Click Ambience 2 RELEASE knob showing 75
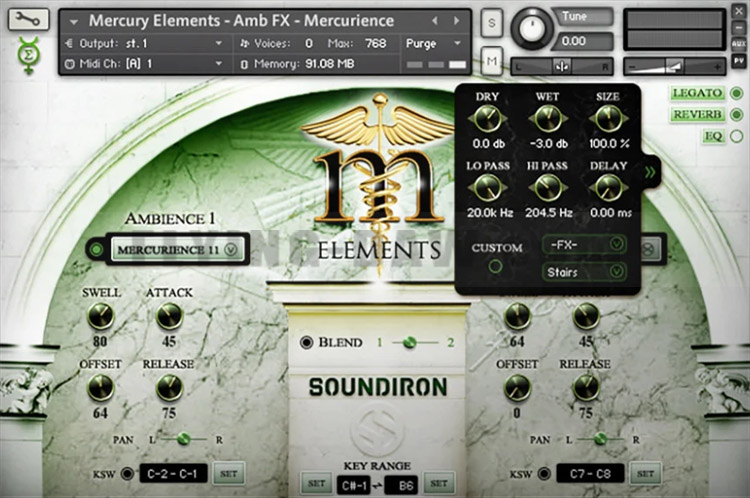Viewport: 750px width, 498px height. point(586,387)
